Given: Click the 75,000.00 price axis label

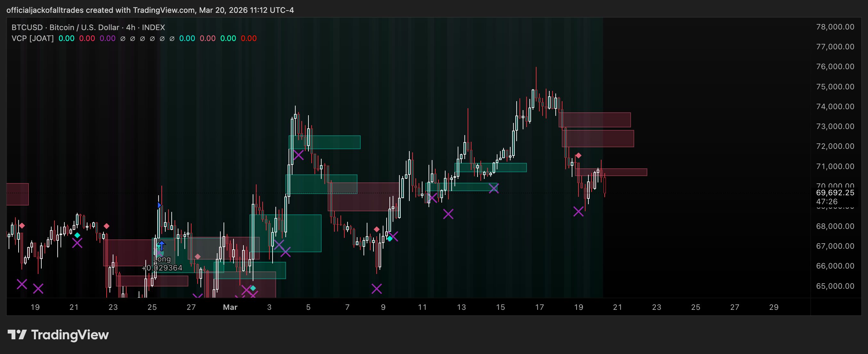Looking at the screenshot, I should coord(835,86).
